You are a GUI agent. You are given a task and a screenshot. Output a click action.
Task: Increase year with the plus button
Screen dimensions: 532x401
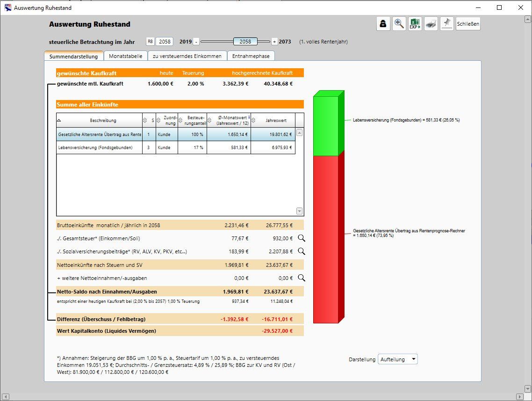pos(274,42)
